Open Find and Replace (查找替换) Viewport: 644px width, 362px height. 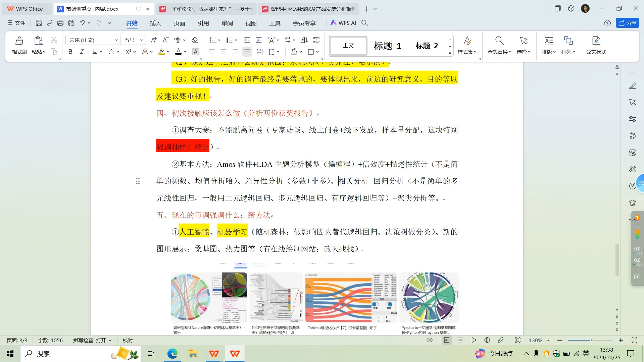click(499, 45)
